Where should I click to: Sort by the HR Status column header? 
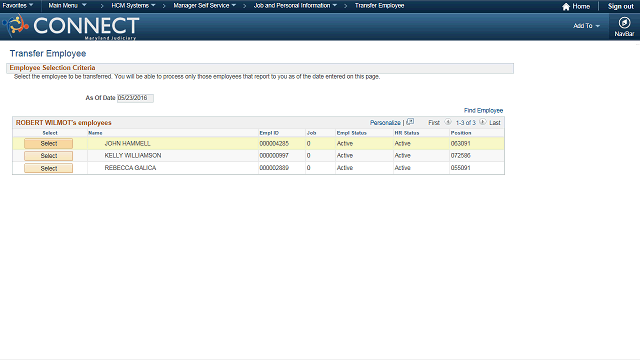point(407,133)
